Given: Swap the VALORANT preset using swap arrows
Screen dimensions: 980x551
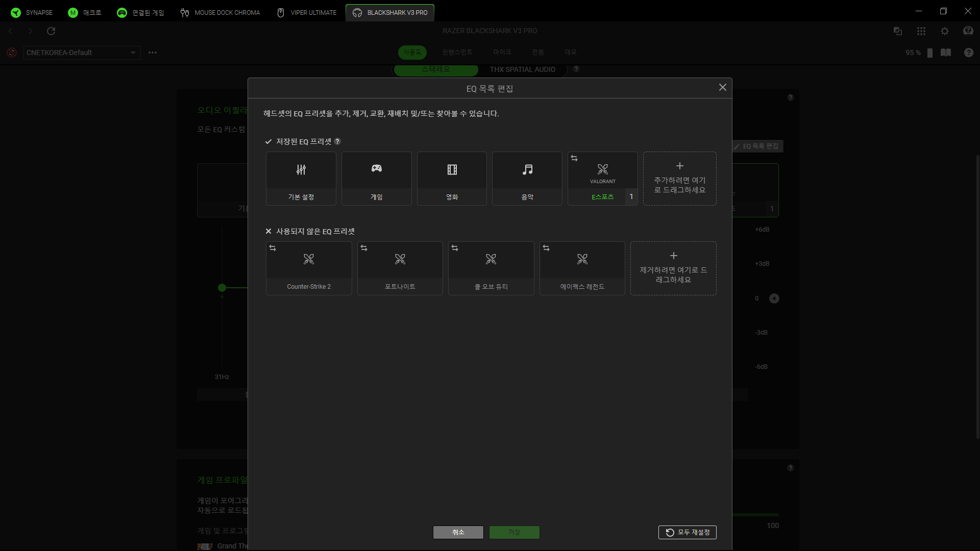Looking at the screenshot, I should click(574, 159).
